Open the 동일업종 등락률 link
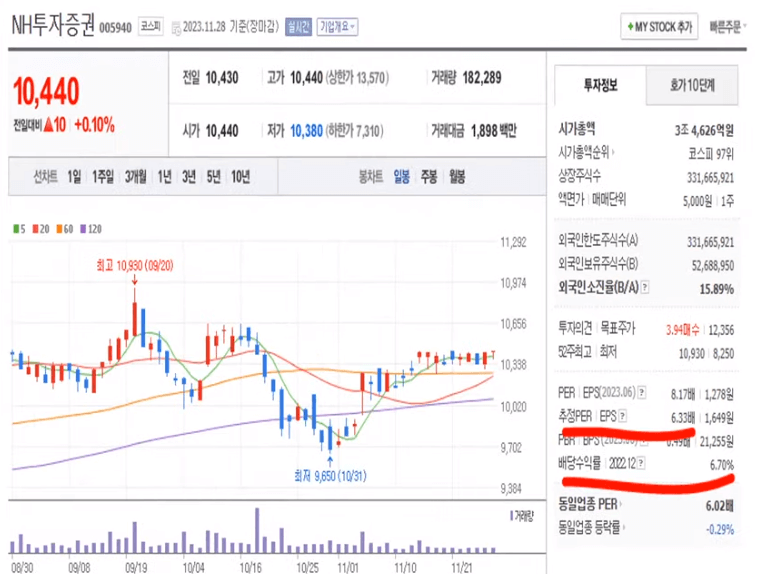 pyautogui.click(x=591, y=528)
